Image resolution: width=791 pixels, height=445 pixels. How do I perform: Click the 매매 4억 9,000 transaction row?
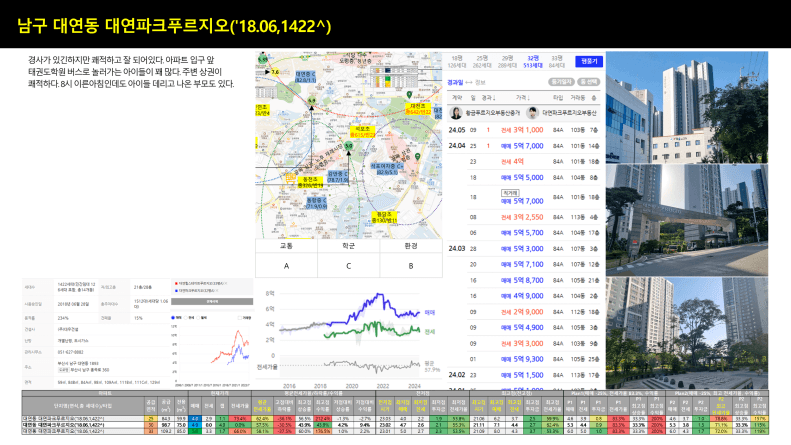(524, 296)
